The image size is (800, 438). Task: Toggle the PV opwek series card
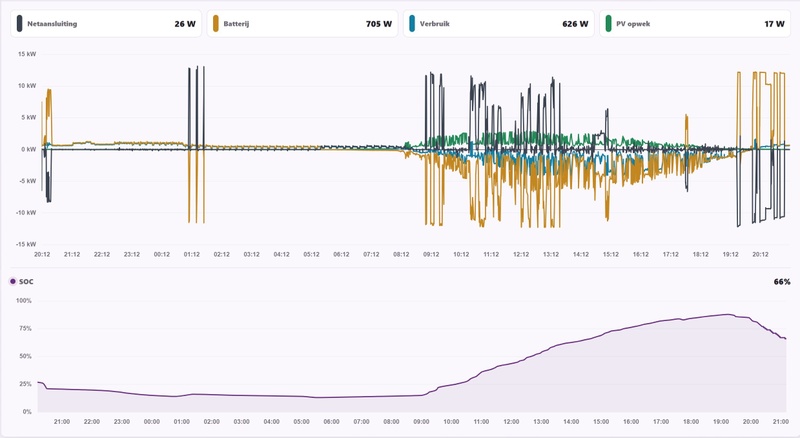pyautogui.click(x=695, y=23)
